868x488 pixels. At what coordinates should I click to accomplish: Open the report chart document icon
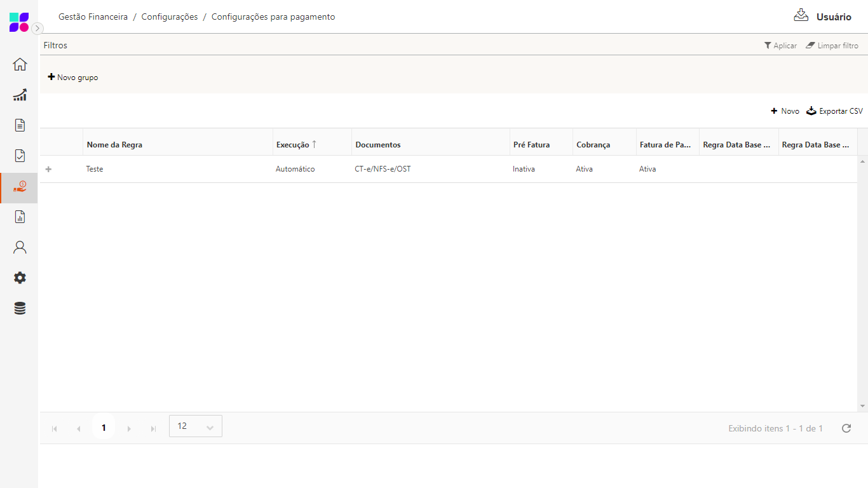20,217
